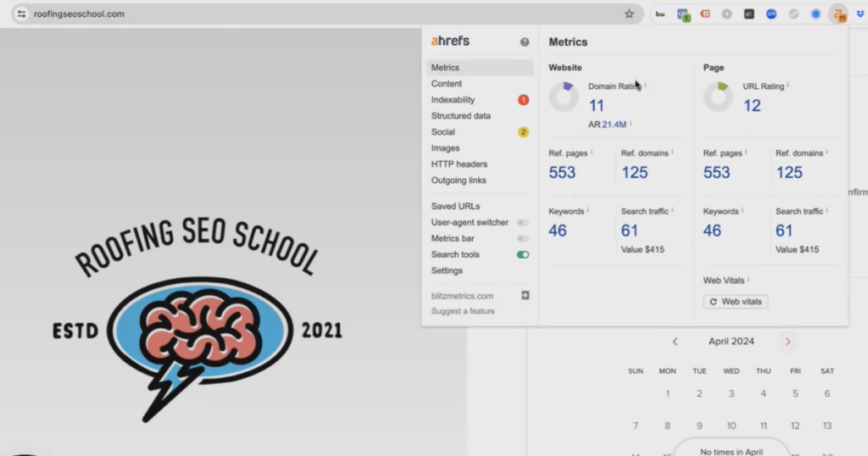Screen dimensions: 868x456
Task: Open the Ahrefs Settings item
Action: [447, 270]
